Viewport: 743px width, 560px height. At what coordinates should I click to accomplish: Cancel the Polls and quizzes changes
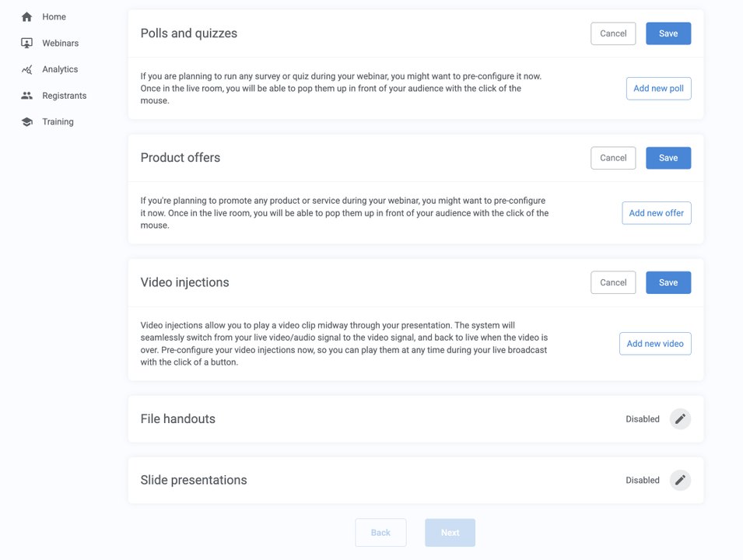click(x=613, y=33)
